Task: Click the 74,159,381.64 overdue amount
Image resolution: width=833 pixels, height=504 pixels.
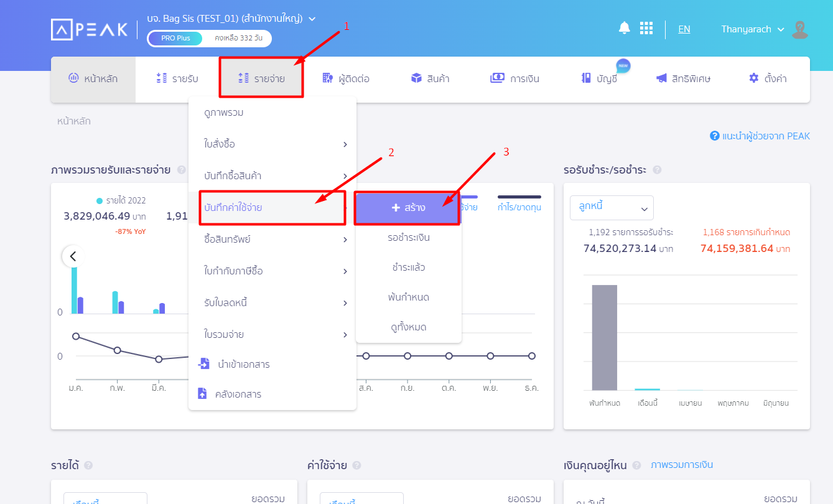Action: (x=737, y=248)
